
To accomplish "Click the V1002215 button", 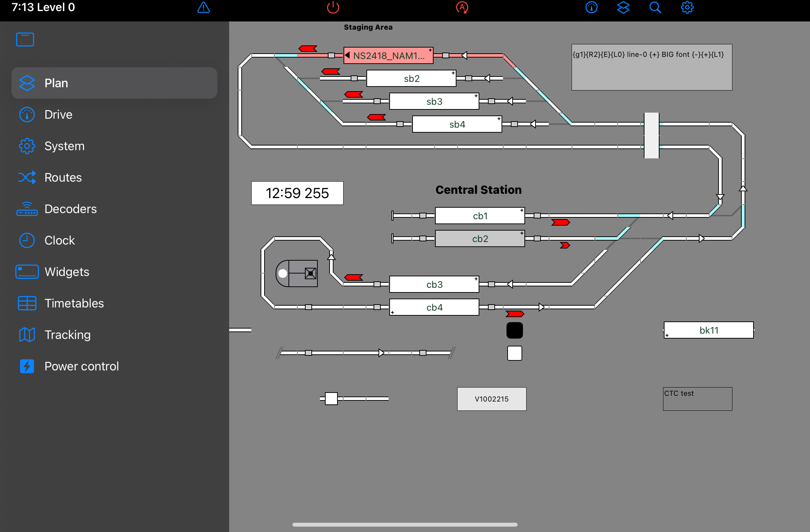I will pos(492,399).
